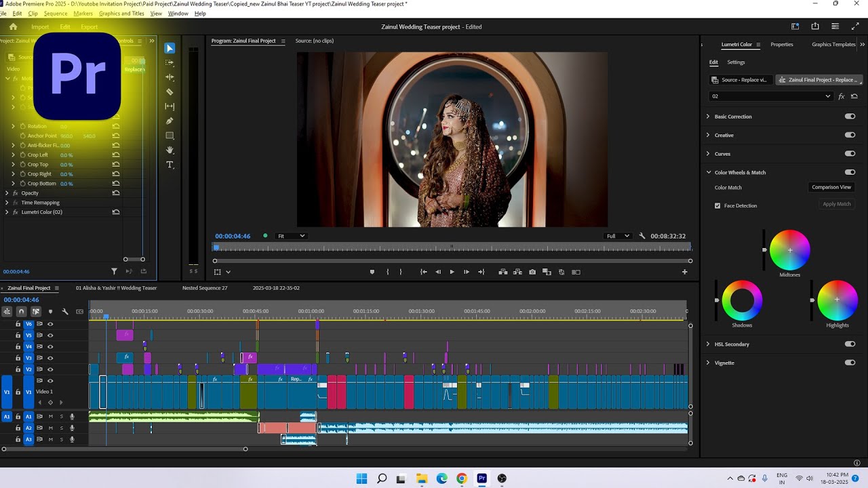The width and height of the screenshot is (868, 488).
Task: Export frame with camera icon
Action: (532, 272)
